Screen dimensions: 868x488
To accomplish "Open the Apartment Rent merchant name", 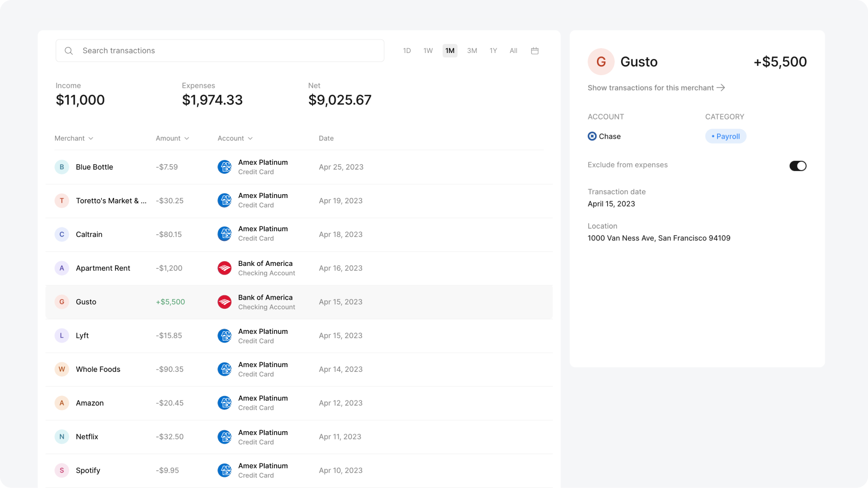I will [x=103, y=268].
